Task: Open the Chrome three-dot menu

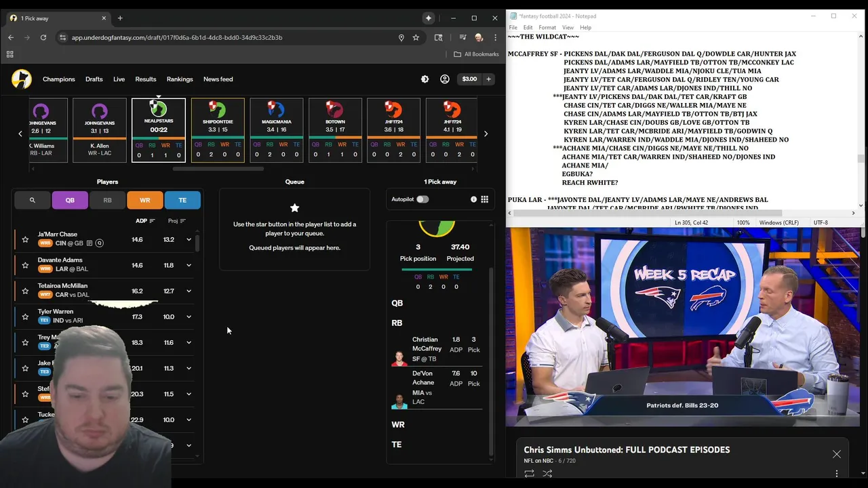Action: pyautogui.click(x=496, y=37)
